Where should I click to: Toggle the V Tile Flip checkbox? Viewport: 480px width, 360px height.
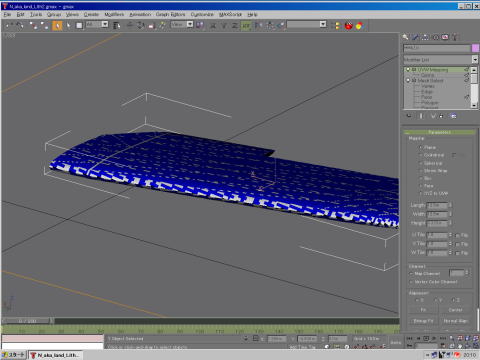458,244
